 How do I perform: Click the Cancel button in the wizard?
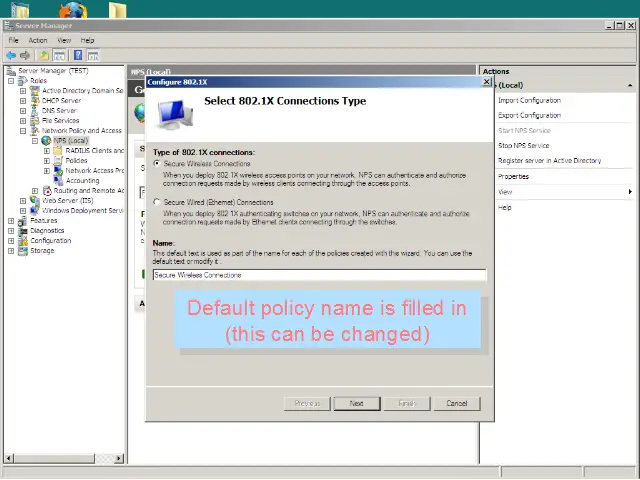[457, 404]
